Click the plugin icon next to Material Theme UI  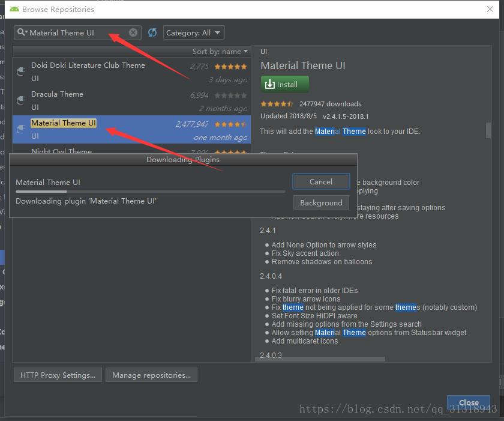(21, 129)
